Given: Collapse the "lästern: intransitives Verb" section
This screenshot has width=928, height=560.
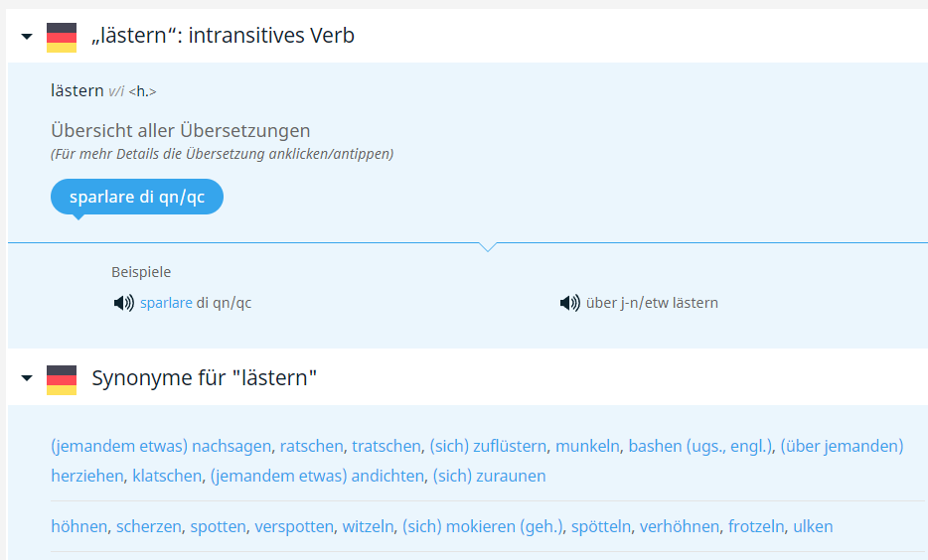Looking at the screenshot, I should (x=27, y=37).
